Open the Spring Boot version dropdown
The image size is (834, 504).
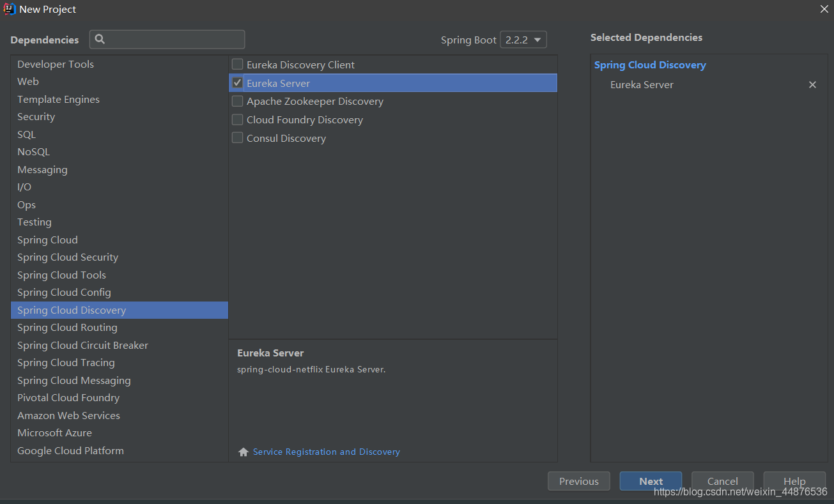coord(523,40)
